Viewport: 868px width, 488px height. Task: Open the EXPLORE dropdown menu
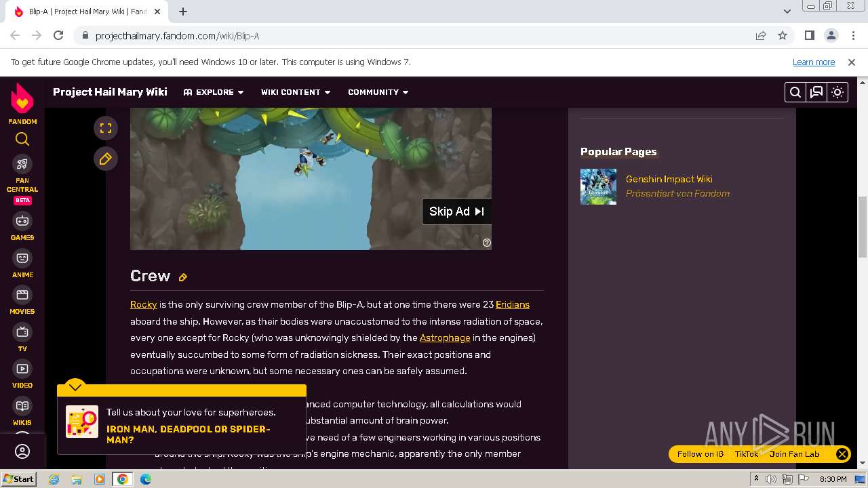point(214,92)
